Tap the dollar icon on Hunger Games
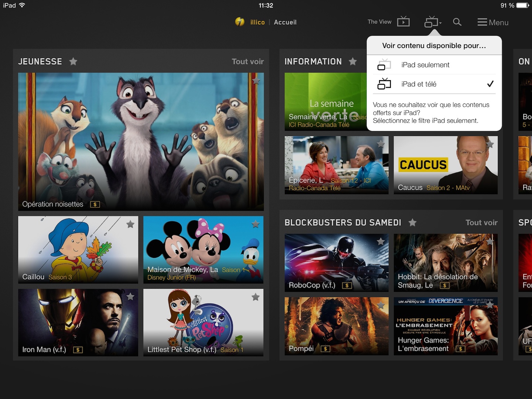 click(x=460, y=349)
